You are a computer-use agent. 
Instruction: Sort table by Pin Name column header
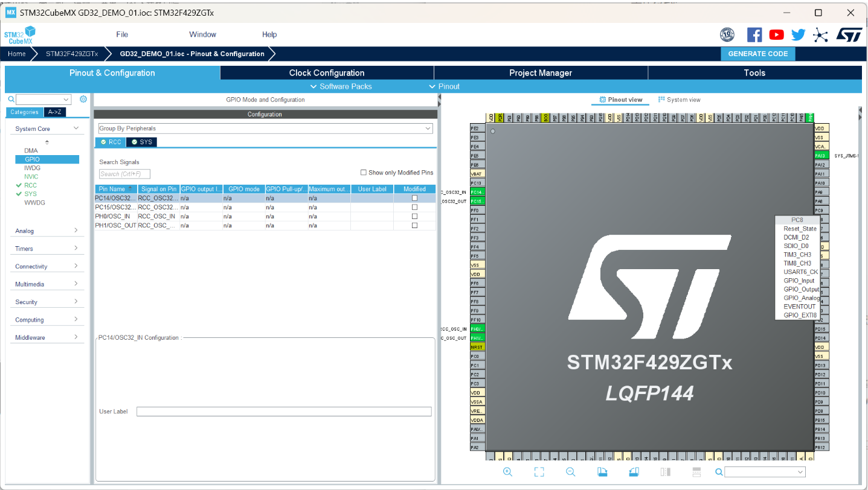coord(116,189)
